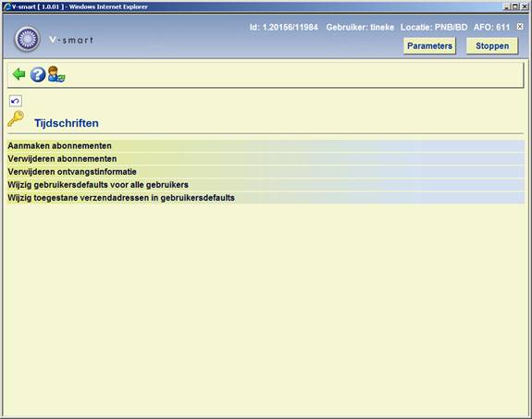
Task: Click the user switch icon in toolbar
Action: (56, 74)
